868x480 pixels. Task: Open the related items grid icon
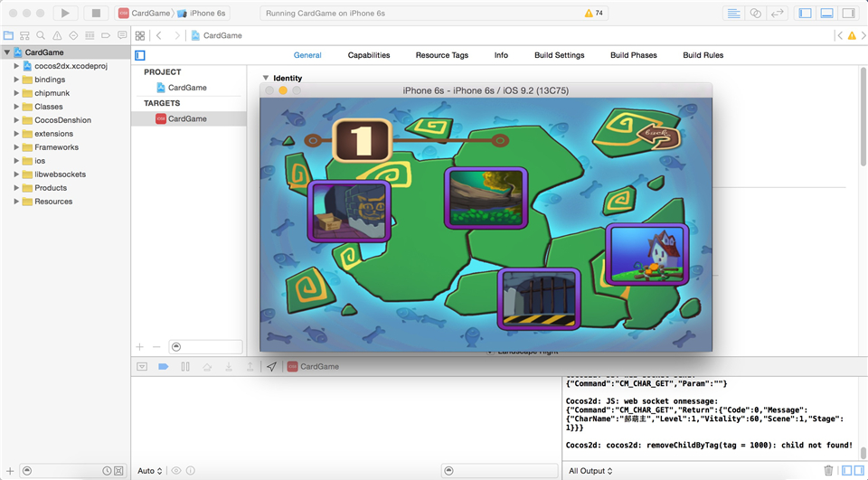point(140,35)
